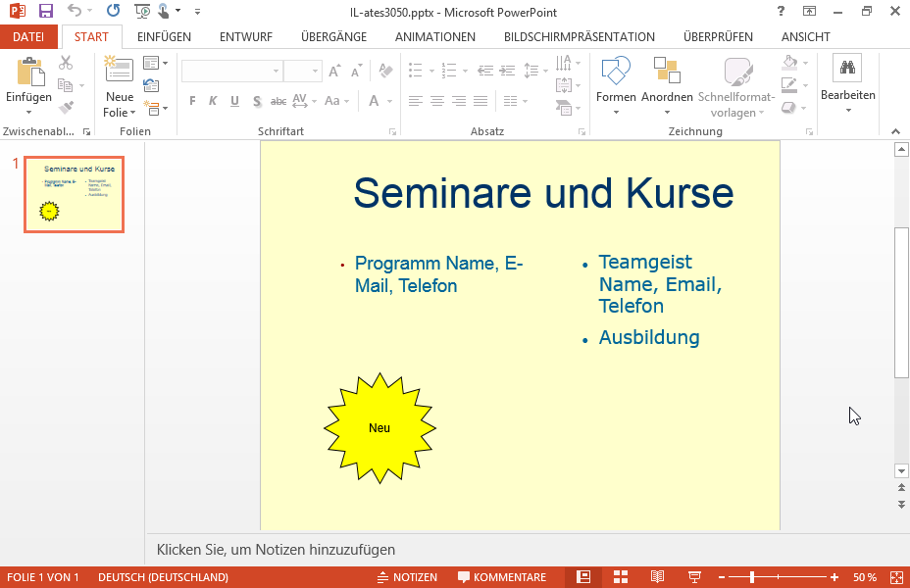The height and width of the screenshot is (588, 910).
Task: Save the presentation with the disk icon
Action: click(x=45, y=11)
